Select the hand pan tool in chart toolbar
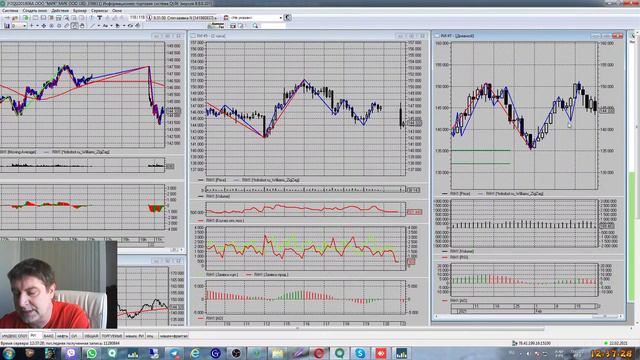This screenshot has height=360, width=640. pyautogui.click(x=82, y=26)
